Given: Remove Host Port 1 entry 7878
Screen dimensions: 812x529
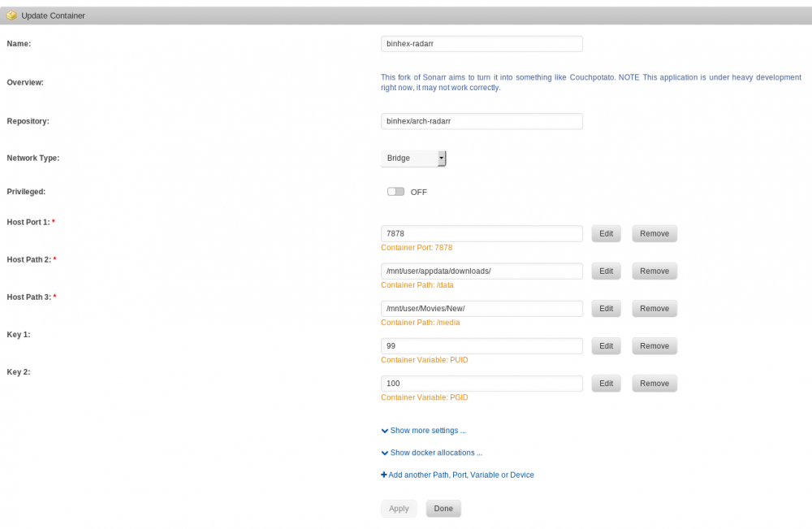Looking at the screenshot, I should click(x=654, y=234).
